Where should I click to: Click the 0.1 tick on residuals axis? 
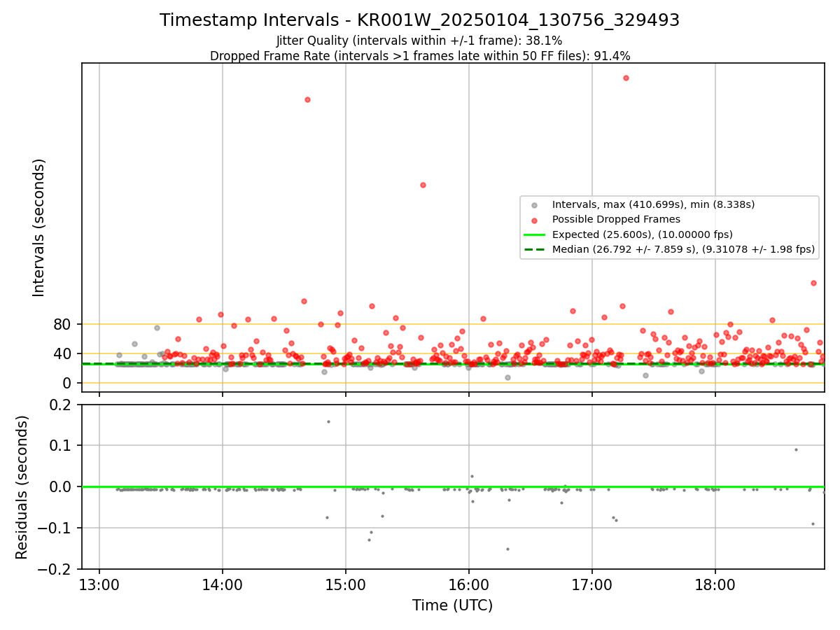tap(60, 446)
